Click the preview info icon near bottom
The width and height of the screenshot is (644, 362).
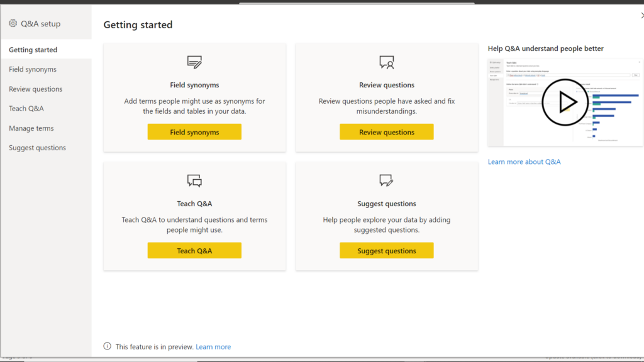click(106, 346)
